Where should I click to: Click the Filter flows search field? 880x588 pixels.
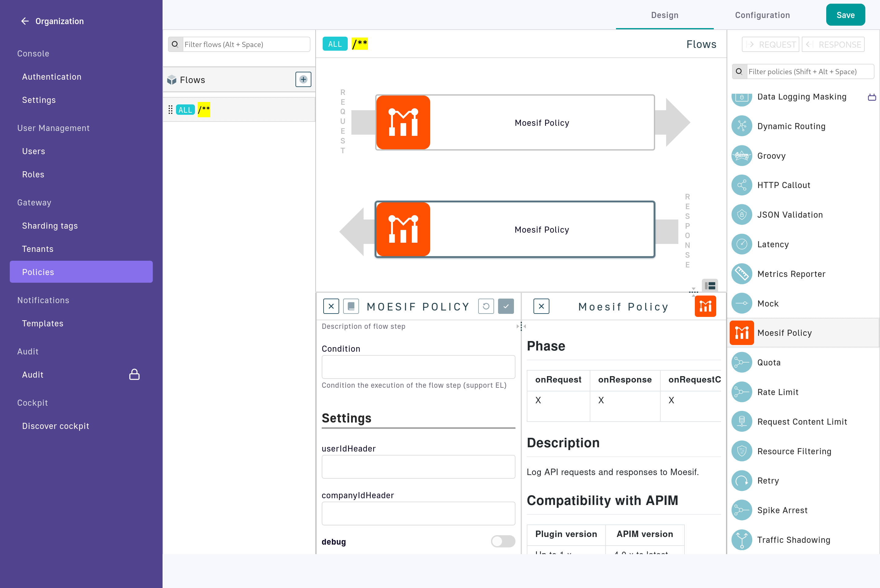tap(246, 44)
